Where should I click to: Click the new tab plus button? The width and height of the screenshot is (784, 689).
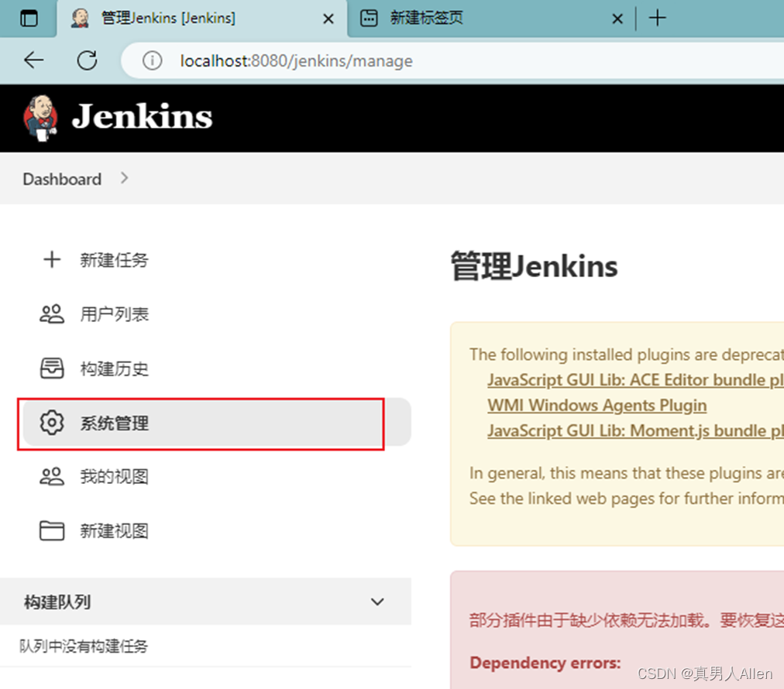click(658, 18)
